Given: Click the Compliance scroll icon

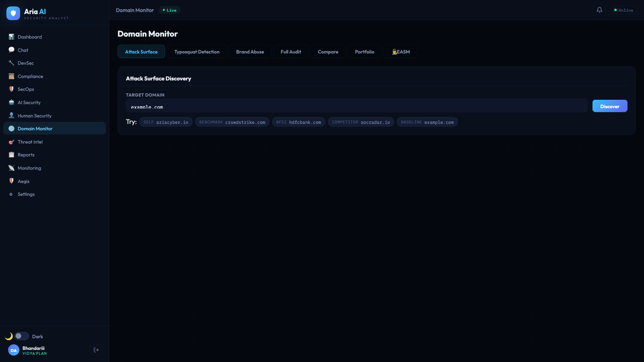Looking at the screenshot, I should (x=11, y=76).
